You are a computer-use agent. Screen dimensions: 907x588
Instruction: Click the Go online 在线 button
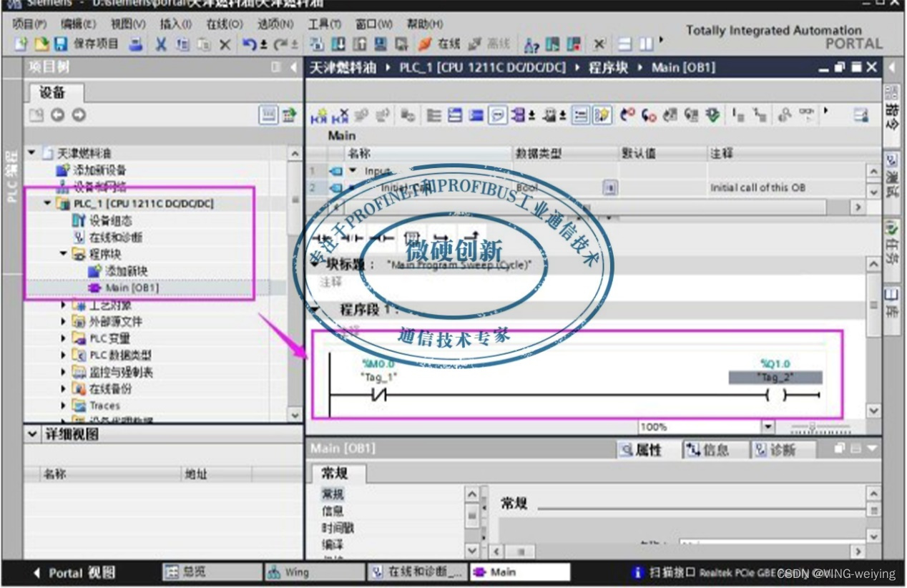pyautogui.click(x=439, y=44)
